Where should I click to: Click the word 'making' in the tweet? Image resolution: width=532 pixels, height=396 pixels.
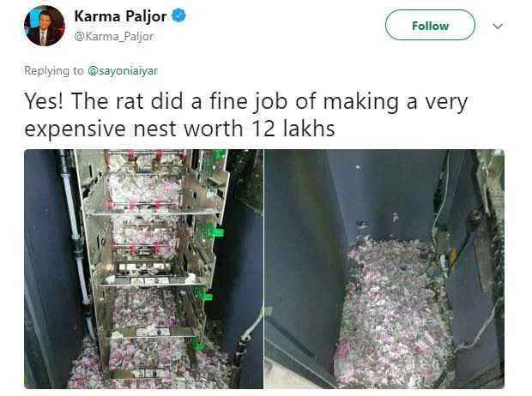coord(360,102)
